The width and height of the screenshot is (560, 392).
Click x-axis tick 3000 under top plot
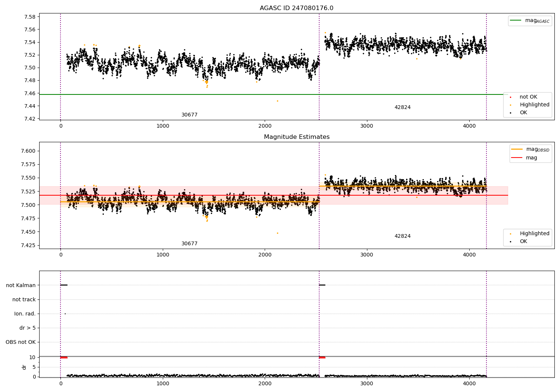367,126
